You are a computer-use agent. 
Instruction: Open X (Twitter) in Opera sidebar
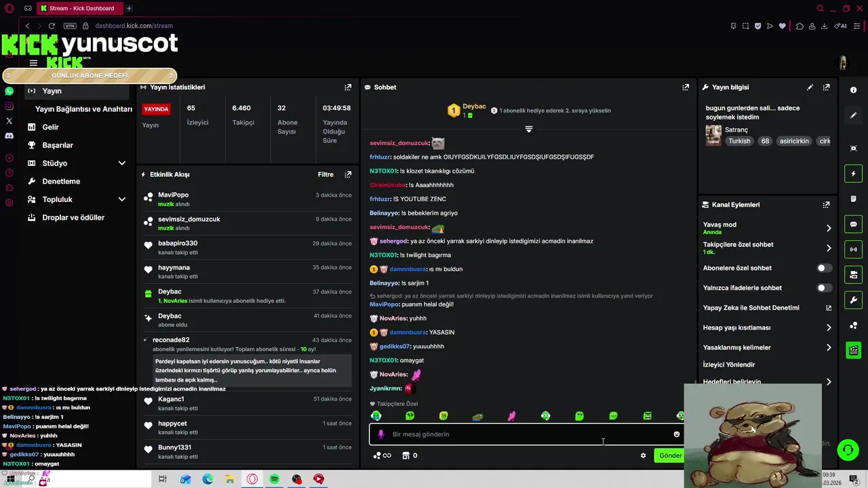(9, 121)
